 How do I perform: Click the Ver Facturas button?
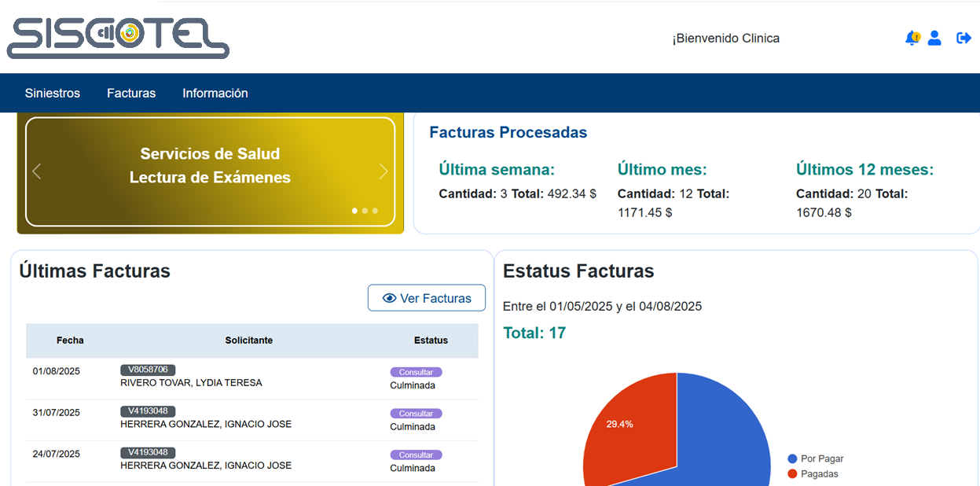coord(427,298)
